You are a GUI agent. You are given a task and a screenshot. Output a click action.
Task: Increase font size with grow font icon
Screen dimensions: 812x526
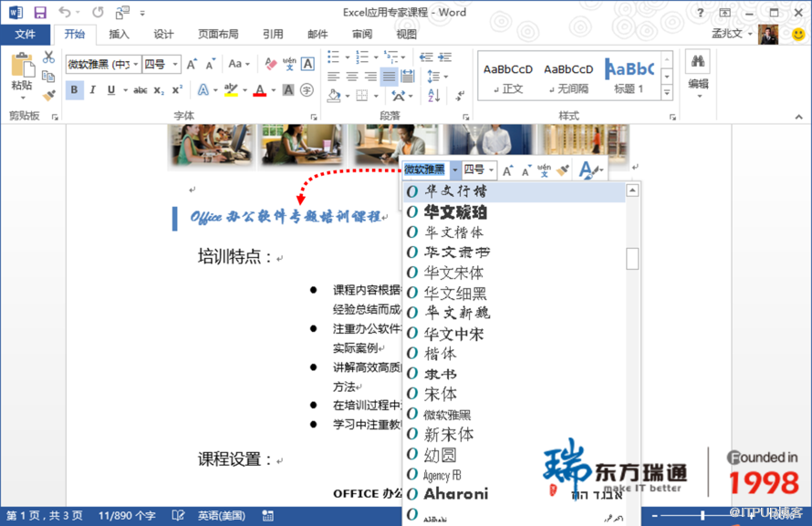pyautogui.click(x=193, y=64)
